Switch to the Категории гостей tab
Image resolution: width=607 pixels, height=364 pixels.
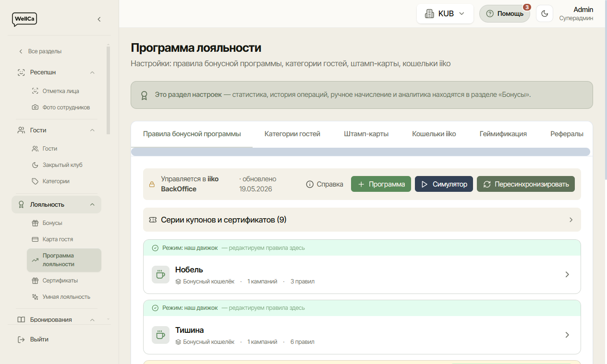pos(292,134)
